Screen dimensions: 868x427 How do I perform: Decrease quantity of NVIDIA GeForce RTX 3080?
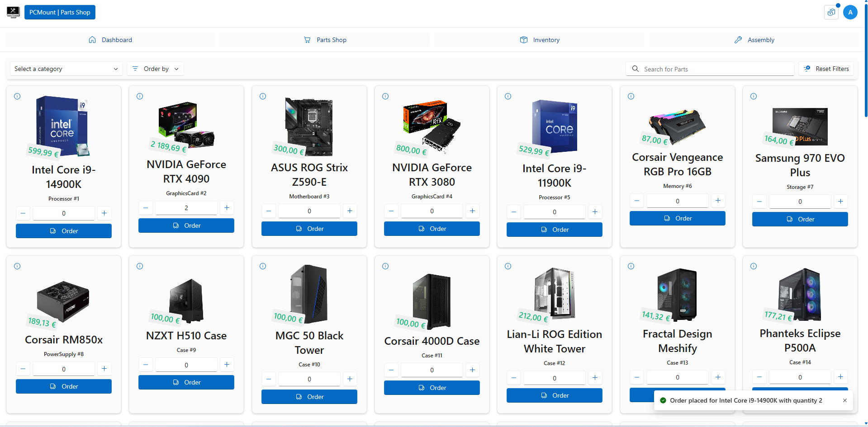[391, 211]
